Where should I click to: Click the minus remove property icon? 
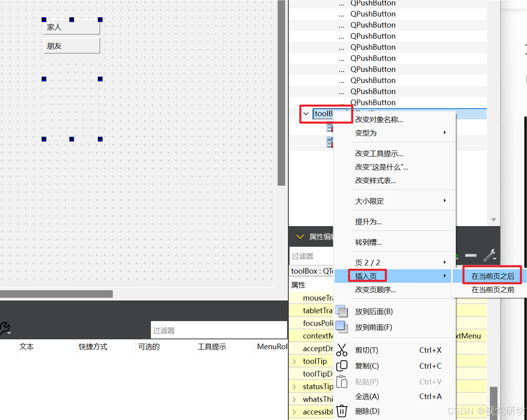tap(471, 255)
